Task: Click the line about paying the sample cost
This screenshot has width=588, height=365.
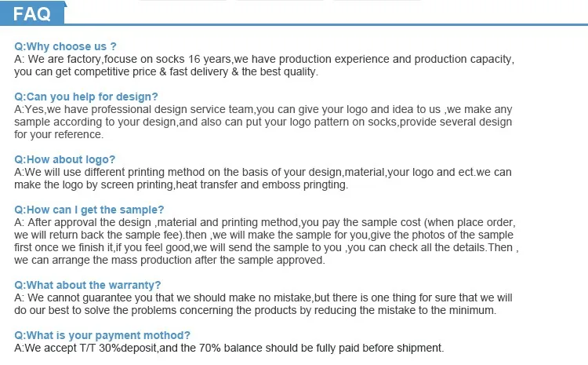Action: pyautogui.click(x=264, y=223)
